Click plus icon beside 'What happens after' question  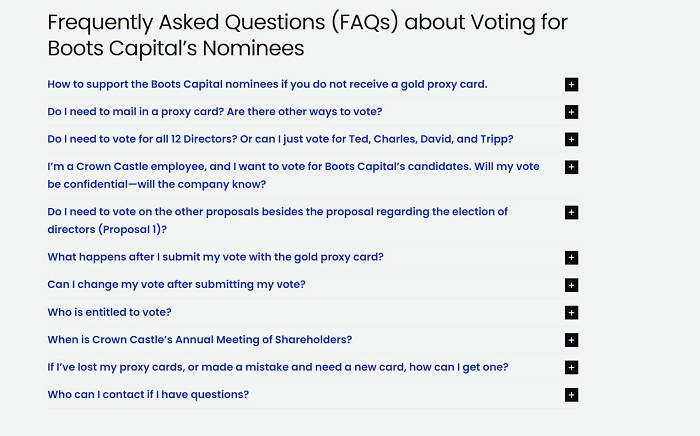571,258
